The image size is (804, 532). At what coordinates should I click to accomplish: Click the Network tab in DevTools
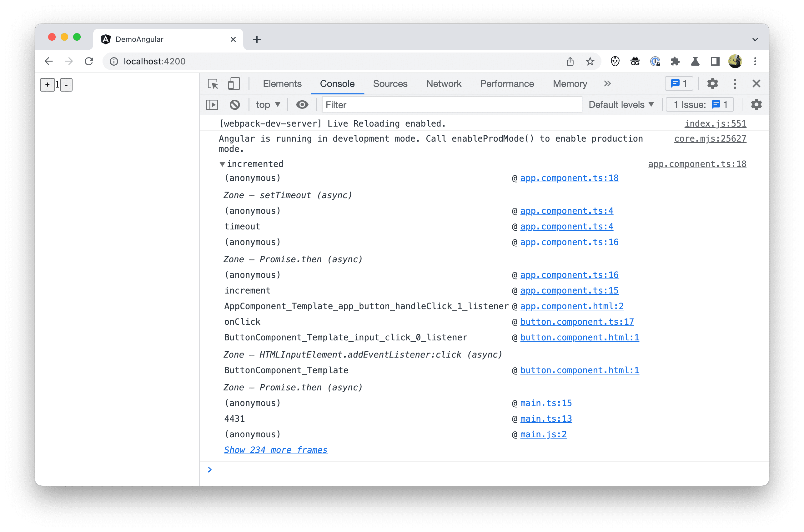(443, 83)
